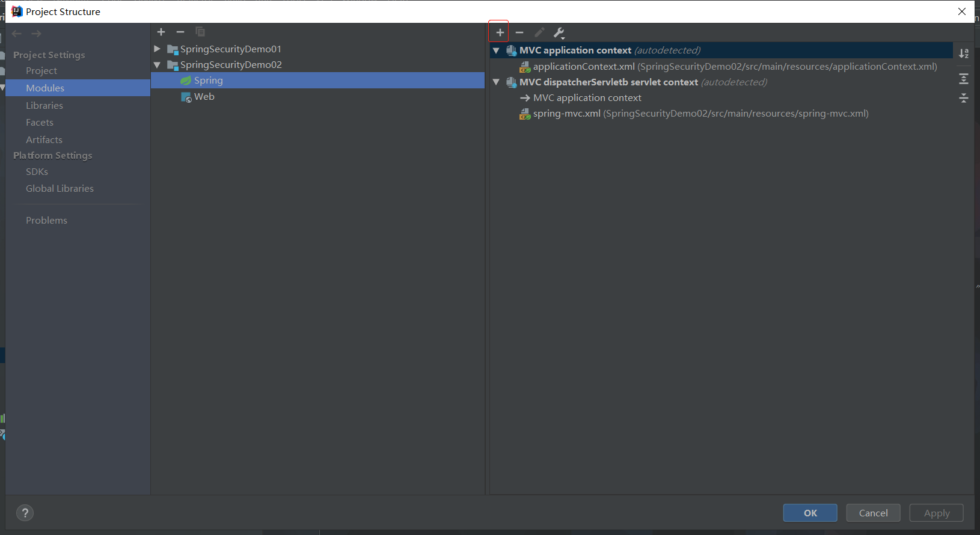Select MVC dispatcherServletb servlet context label
The width and height of the screenshot is (980, 535).
click(608, 82)
